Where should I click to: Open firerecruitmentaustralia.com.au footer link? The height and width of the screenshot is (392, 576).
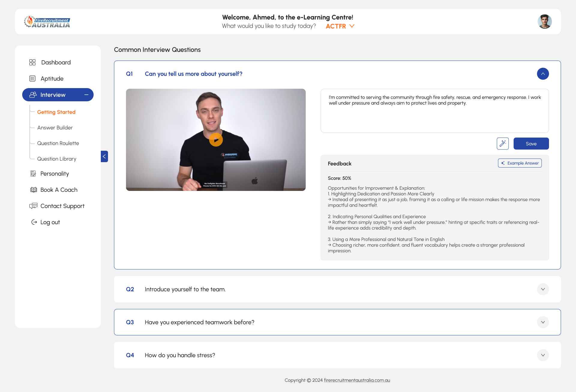coord(357,380)
